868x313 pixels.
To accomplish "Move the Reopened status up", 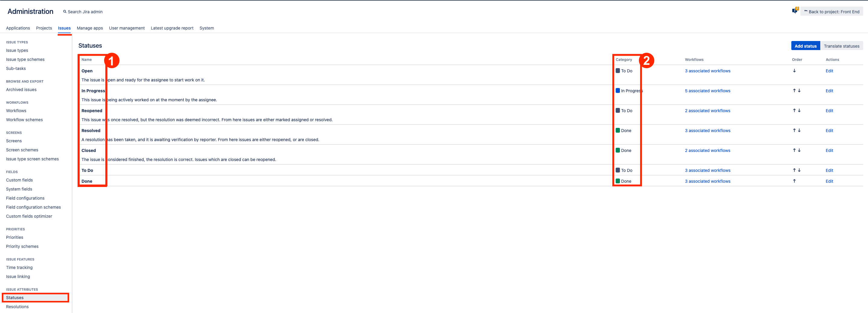I will 794,110.
